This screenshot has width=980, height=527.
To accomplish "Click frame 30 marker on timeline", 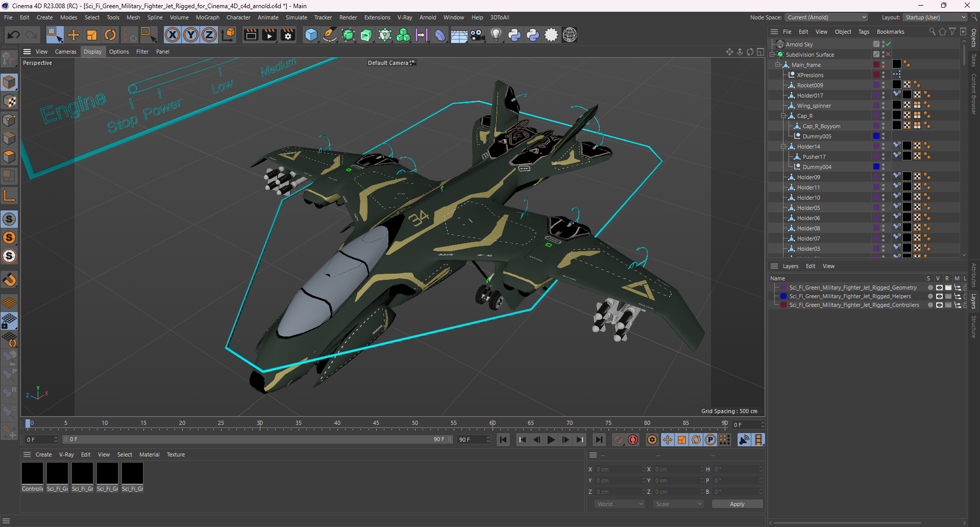I will point(260,423).
